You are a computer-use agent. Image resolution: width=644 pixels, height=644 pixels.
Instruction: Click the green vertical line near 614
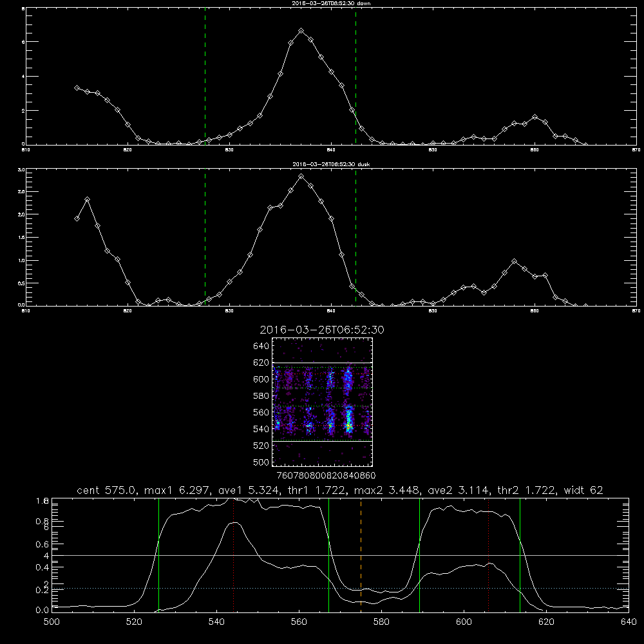point(520,554)
